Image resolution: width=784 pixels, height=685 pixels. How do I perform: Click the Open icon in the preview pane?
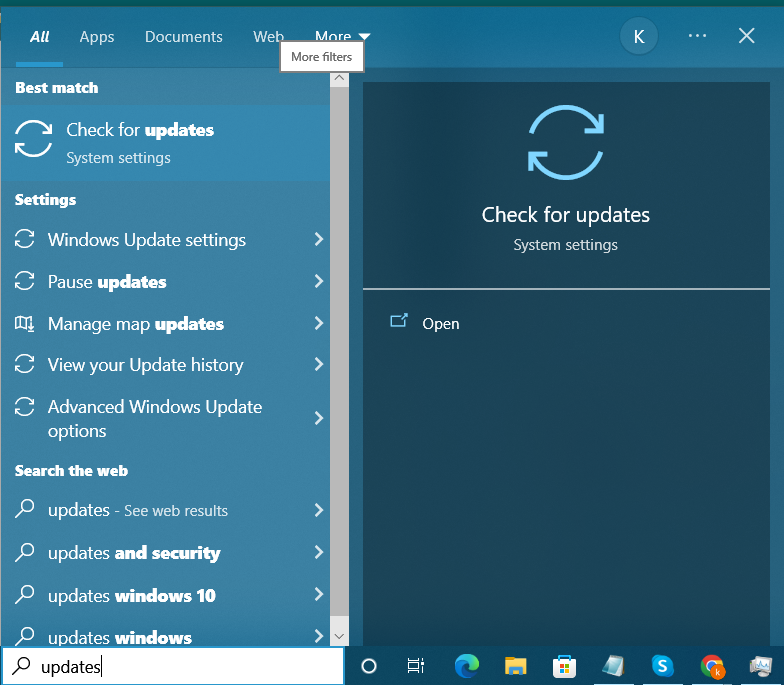click(399, 320)
